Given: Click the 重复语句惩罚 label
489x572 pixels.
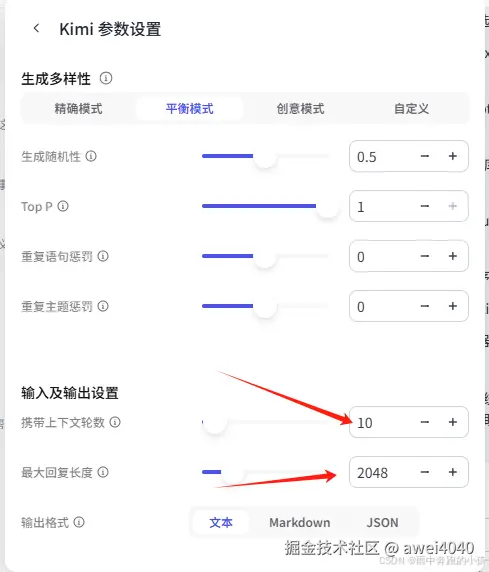Looking at the screenshot, I should (57, 256).
